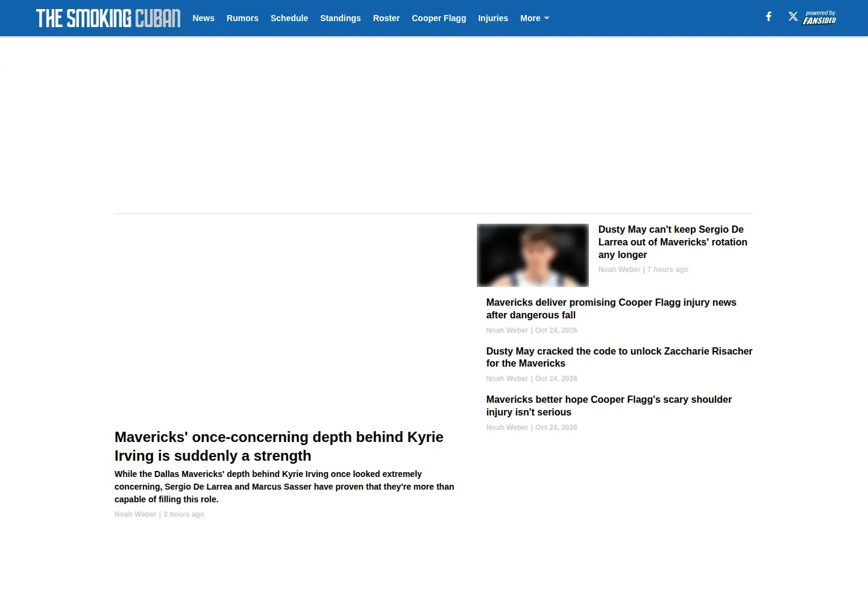
Task: Open the Standings menu item
Action: tap(341, 18)
